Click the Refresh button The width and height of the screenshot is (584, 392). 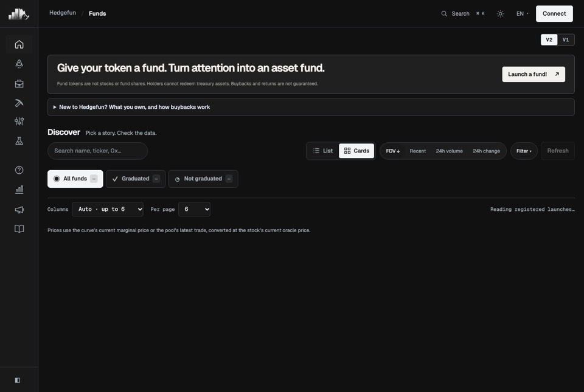[x=558, y=151]
